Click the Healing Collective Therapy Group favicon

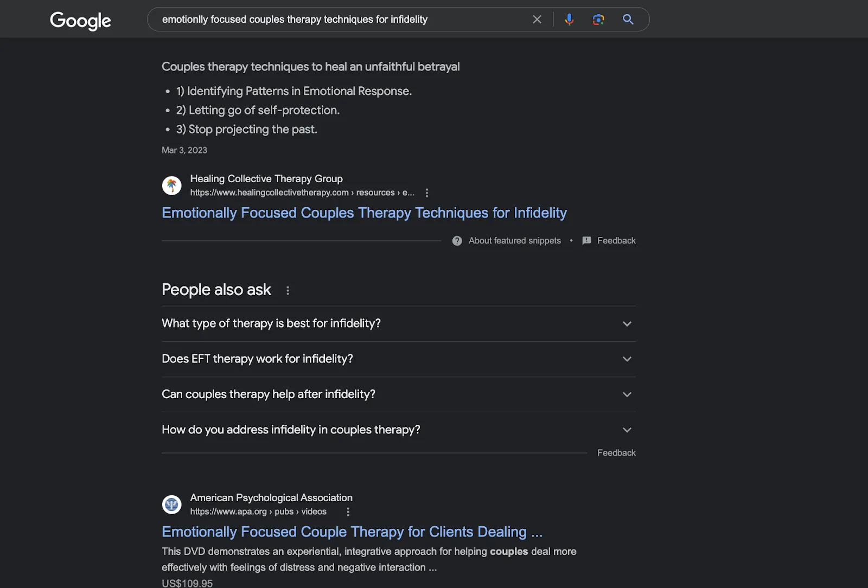172,186
